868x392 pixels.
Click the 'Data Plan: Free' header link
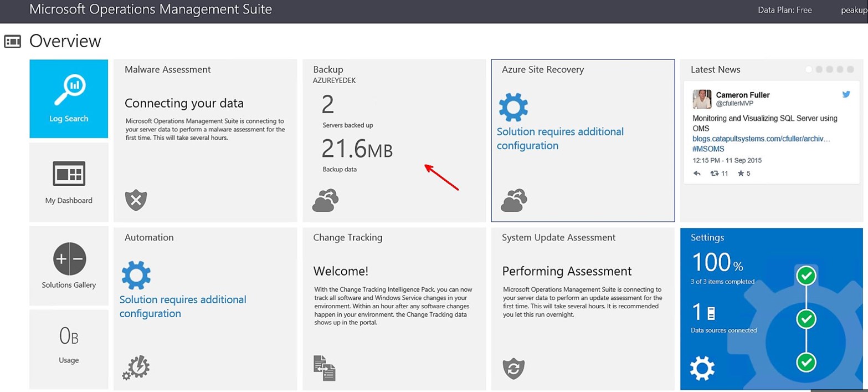click(784, 10)
